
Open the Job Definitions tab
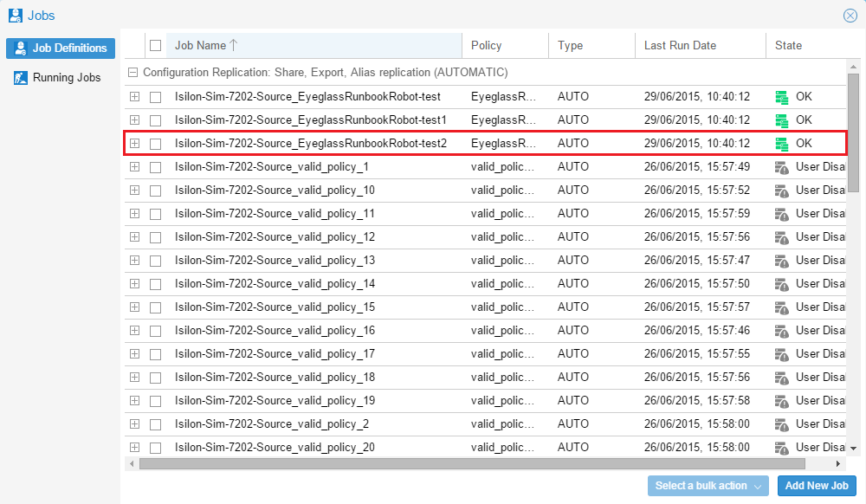[61, 48]
